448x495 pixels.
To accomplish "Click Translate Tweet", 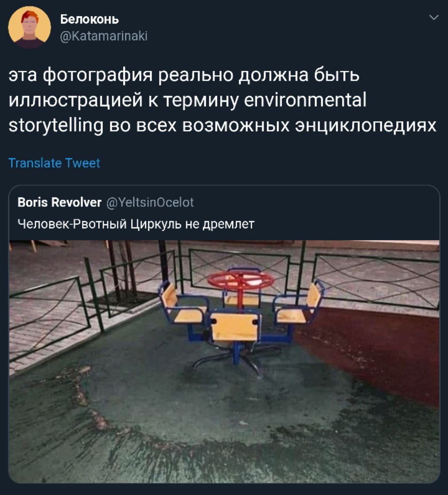I will click(54, 163).
